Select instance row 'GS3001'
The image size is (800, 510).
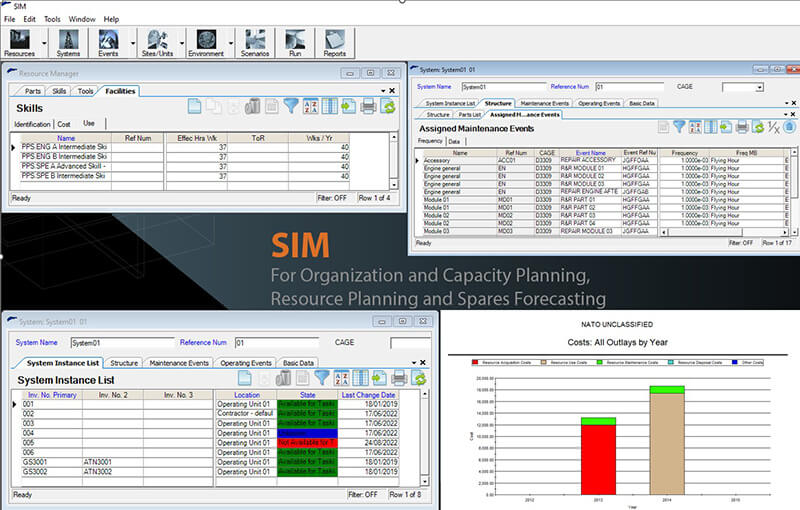click(x=205, y=462)
